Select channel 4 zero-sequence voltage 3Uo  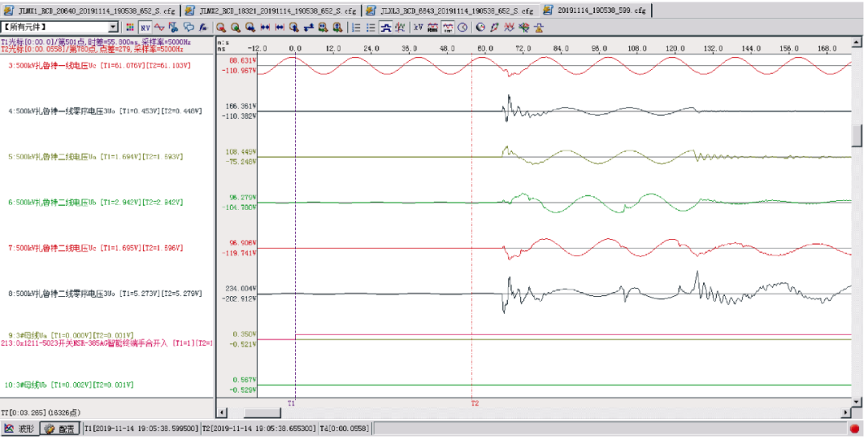click(x=105, y=111)
